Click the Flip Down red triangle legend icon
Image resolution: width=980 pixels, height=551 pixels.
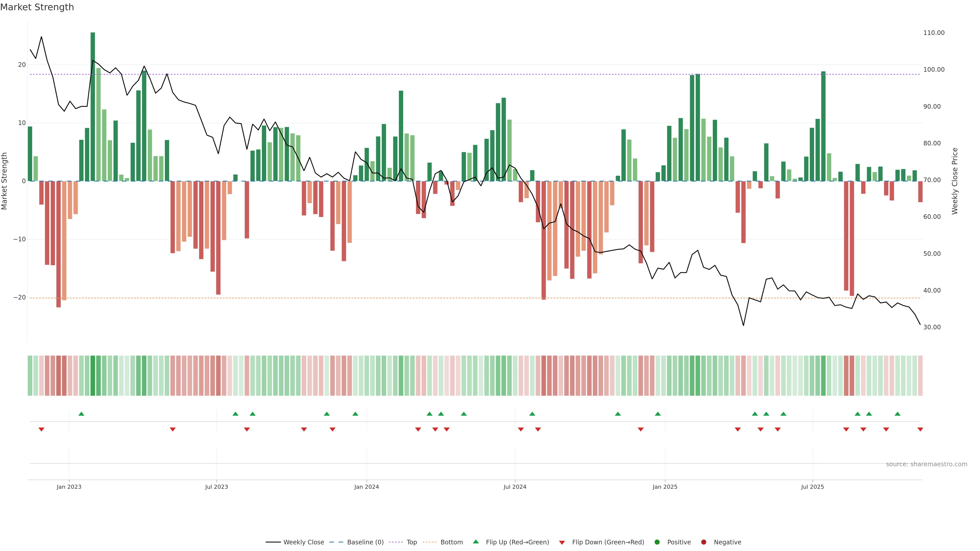(x=562, y=542)
